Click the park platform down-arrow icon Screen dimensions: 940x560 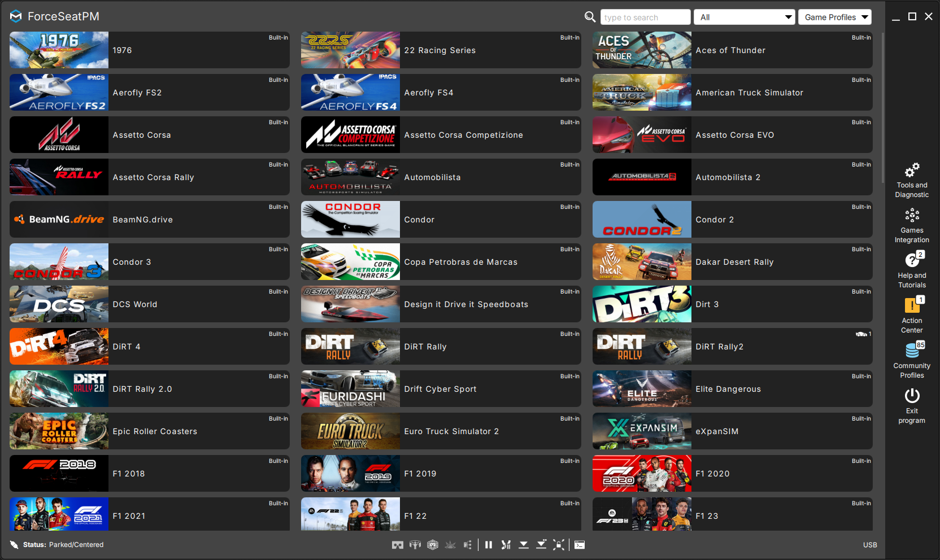point(524,545)
